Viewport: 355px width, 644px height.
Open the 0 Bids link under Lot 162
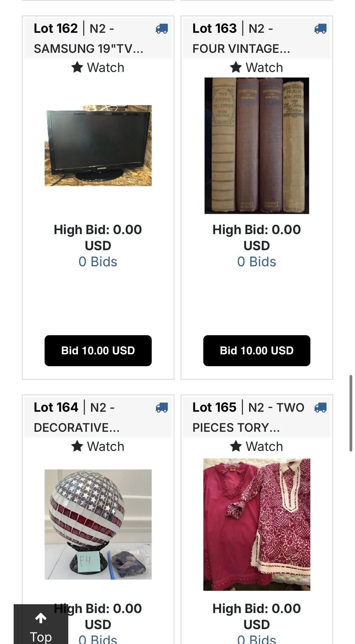coord(98,262)
